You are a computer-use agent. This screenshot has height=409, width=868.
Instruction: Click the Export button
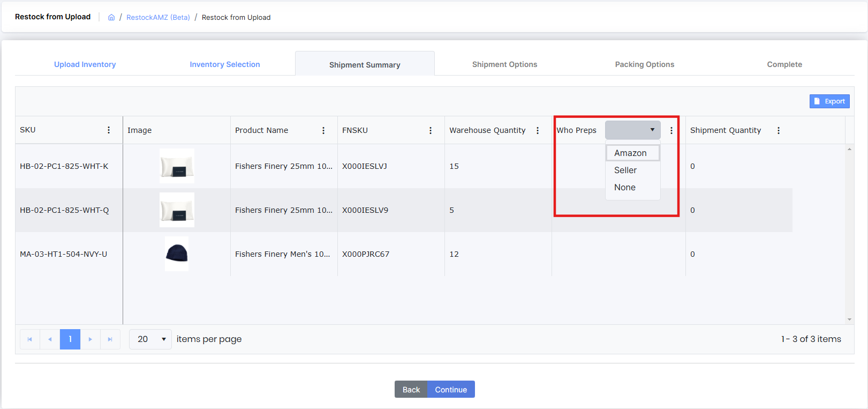coord(829,101)
